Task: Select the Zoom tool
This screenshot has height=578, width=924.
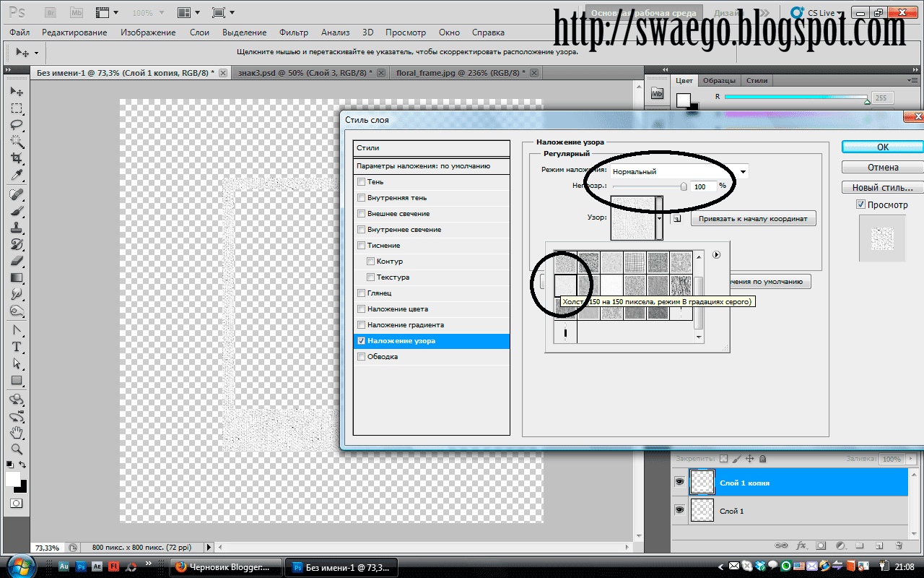Action: click(x=17, y=449)
